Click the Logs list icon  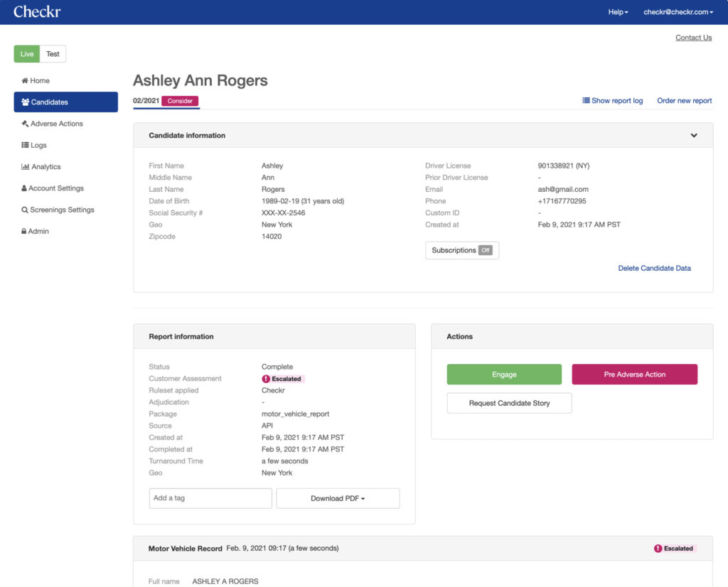[25, 146]
